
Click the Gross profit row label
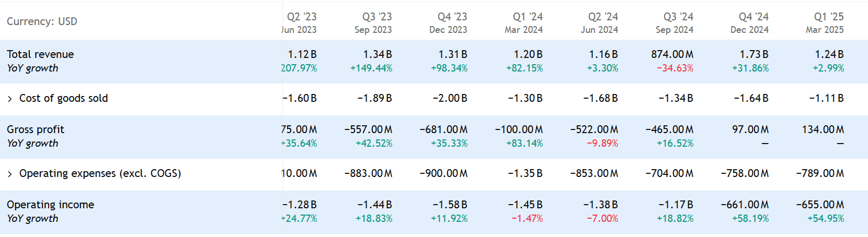click(36, 129)
